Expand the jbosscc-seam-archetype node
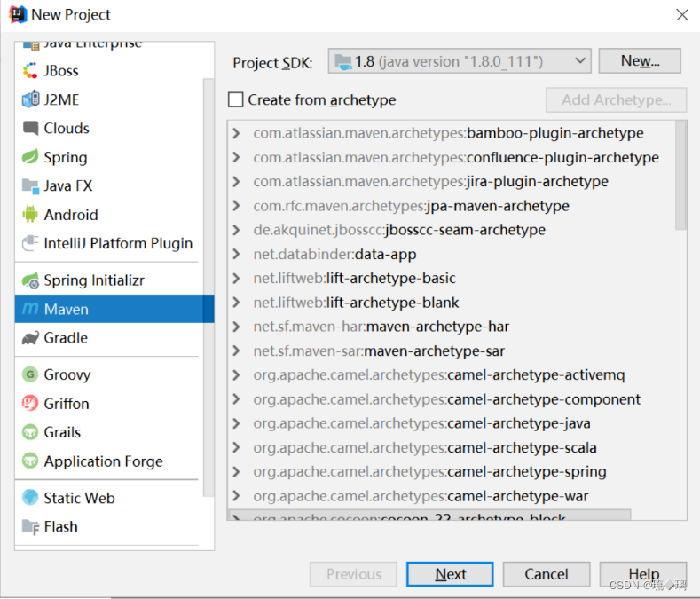The image size is (700, 599). pos(237,230)
